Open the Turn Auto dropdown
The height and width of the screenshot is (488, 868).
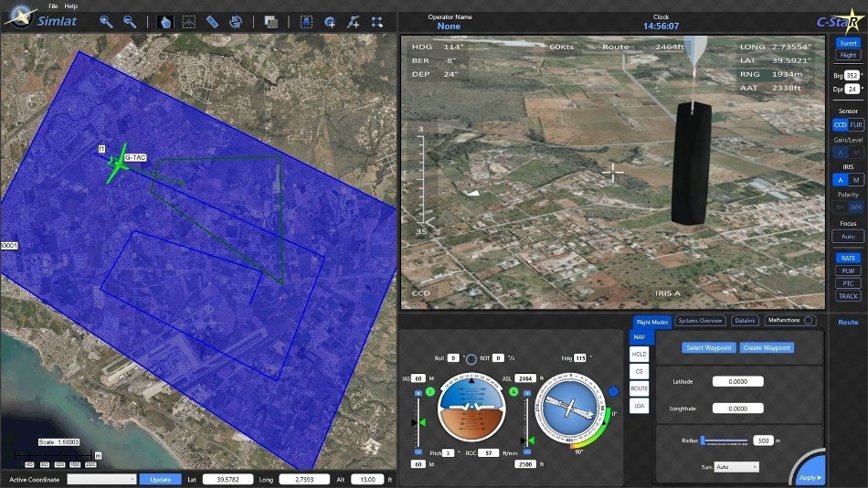pyautogui.click(x=736, y=467)
